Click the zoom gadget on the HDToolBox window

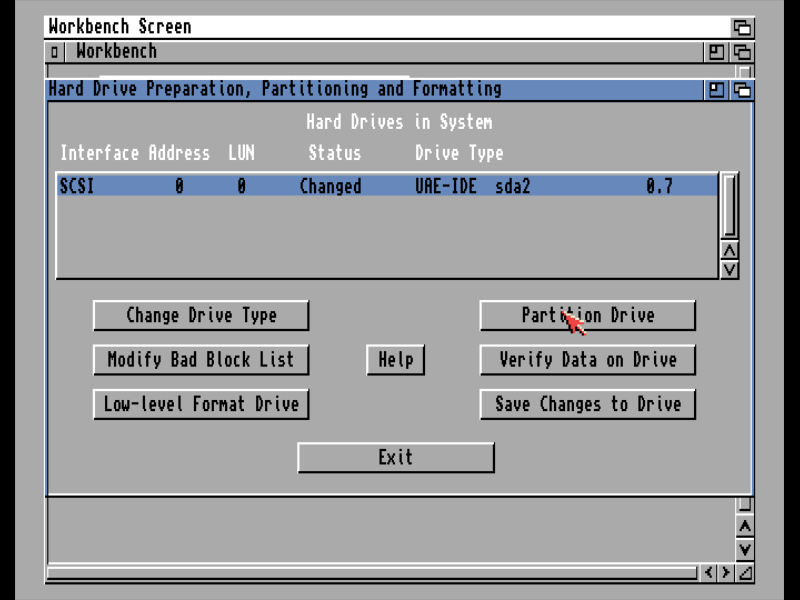(x=715, y=89)
